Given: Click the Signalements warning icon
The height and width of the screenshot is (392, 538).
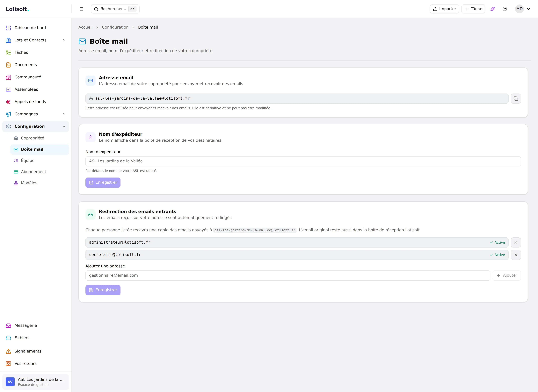Looking at the screenshot, I should [8, 351].
